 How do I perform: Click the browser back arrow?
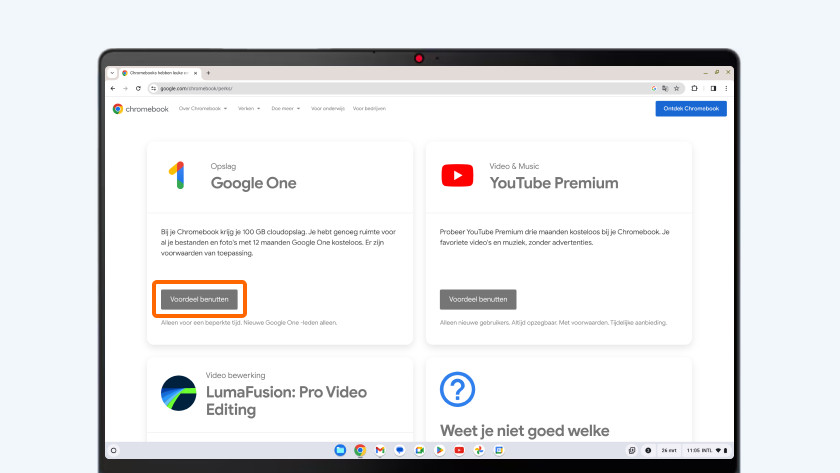click(x=112, y=88)
